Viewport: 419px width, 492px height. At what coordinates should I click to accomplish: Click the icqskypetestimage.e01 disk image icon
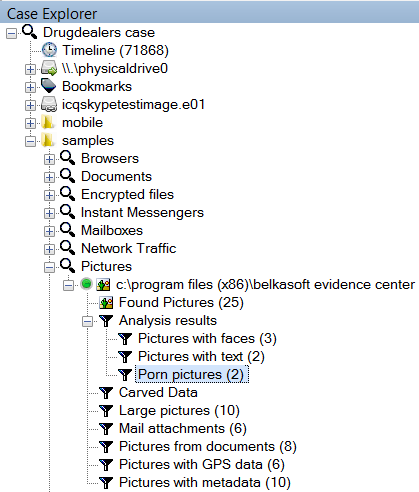49,104
